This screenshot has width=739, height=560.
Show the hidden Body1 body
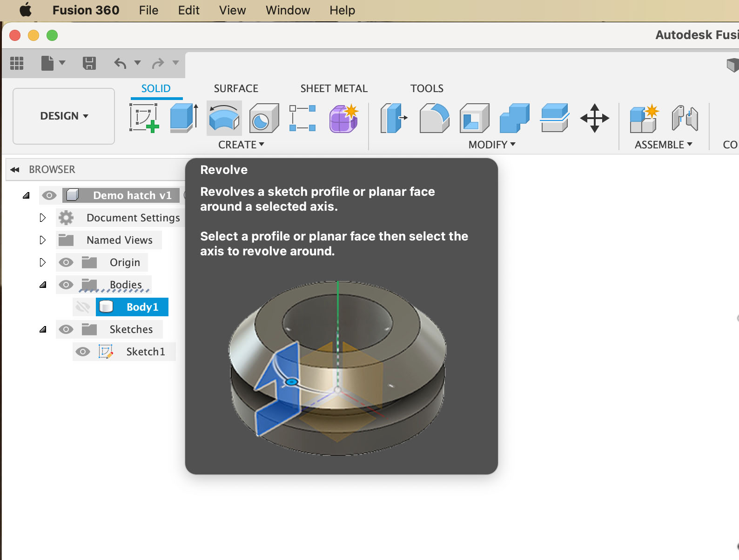point(83,307)
